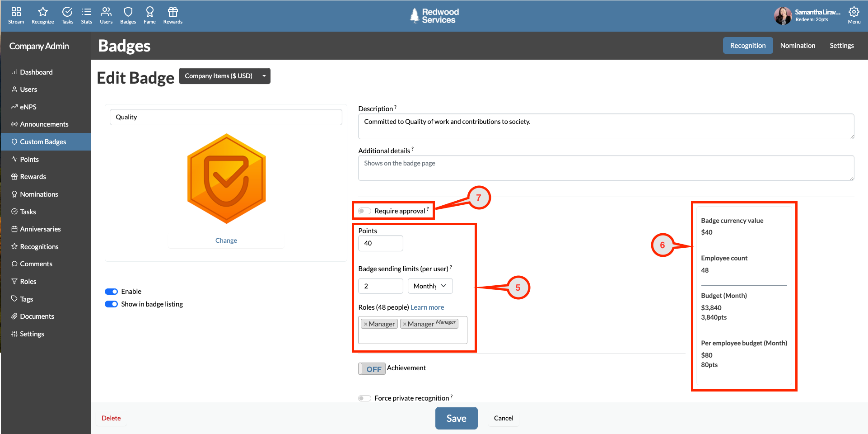Open the badge Settings tab
This screenshot has width=868, height=434.
point(841,45)
